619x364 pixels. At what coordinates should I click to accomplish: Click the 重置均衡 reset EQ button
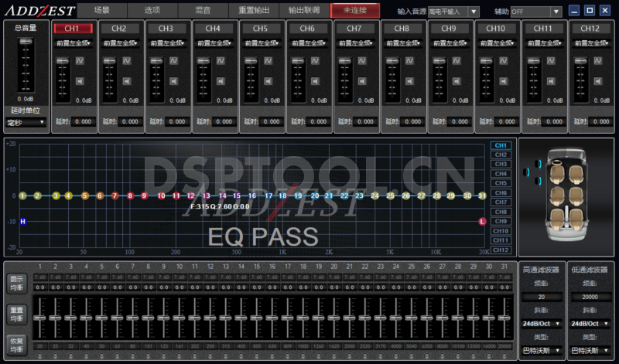16,315
